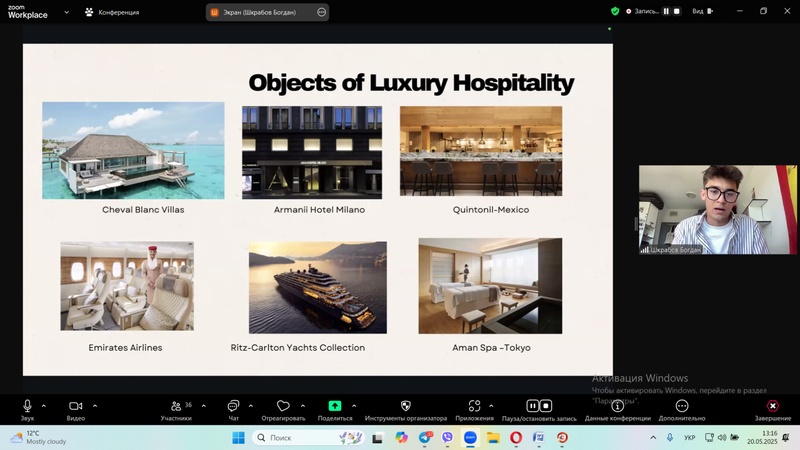Open volume control in system tray
The height and width of the screenshot is (450, 800).
(x=721, y=438)
